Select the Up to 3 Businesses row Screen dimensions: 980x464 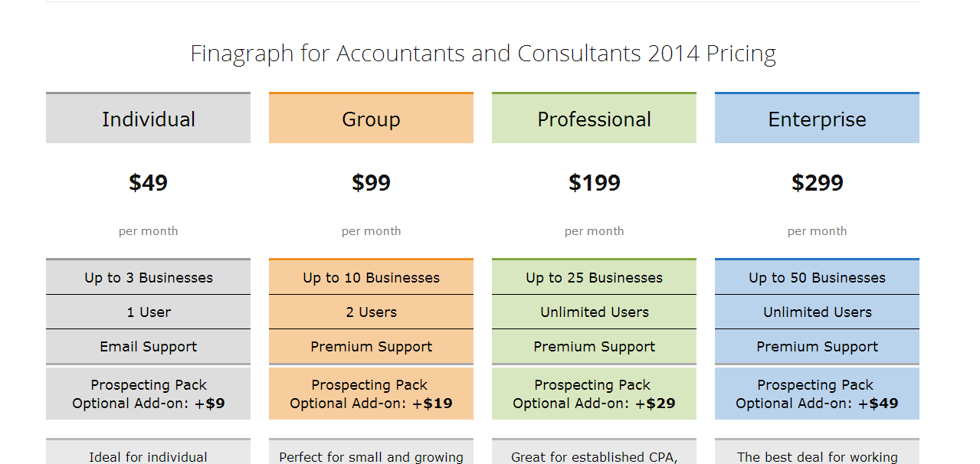pyautogui.click(x=148, y=277)
